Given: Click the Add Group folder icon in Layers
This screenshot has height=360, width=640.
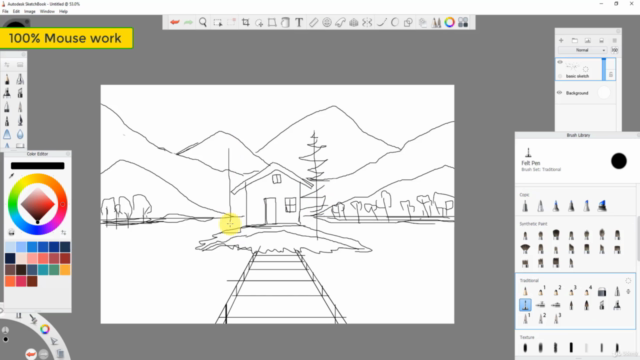Looking at the screenshot, I should point(574,40).
